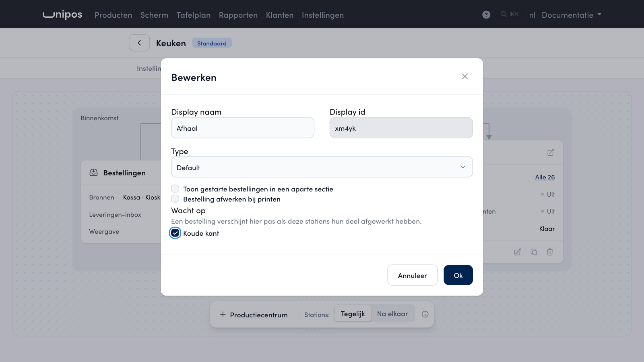
Task: Expand the Documentatie dropdown menu
Action: click(572, 15)
